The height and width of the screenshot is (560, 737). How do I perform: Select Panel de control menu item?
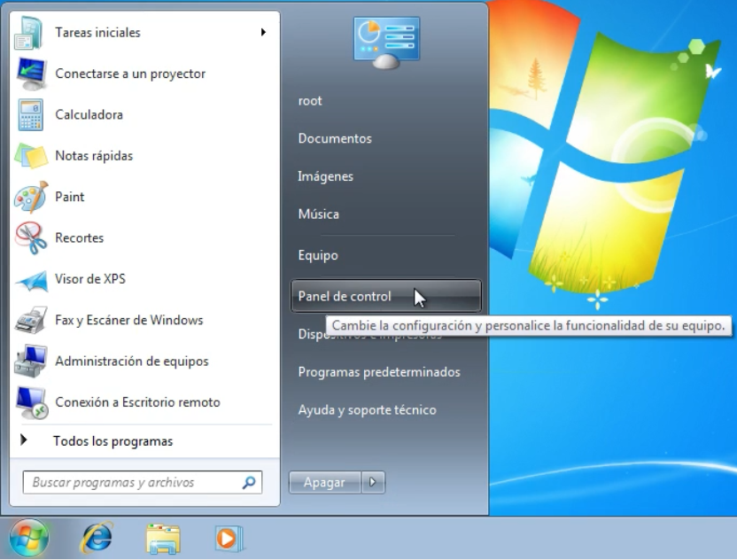point(345,297)
